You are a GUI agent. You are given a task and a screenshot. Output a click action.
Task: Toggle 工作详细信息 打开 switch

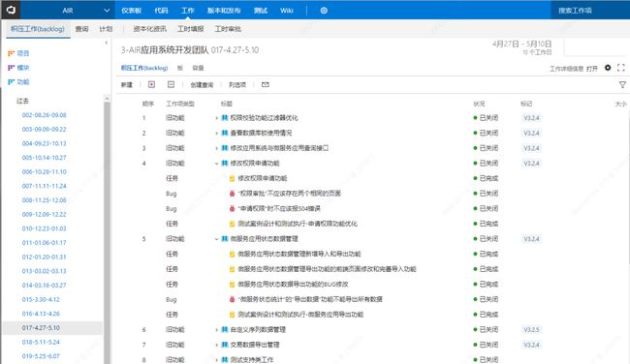(592, 69)
